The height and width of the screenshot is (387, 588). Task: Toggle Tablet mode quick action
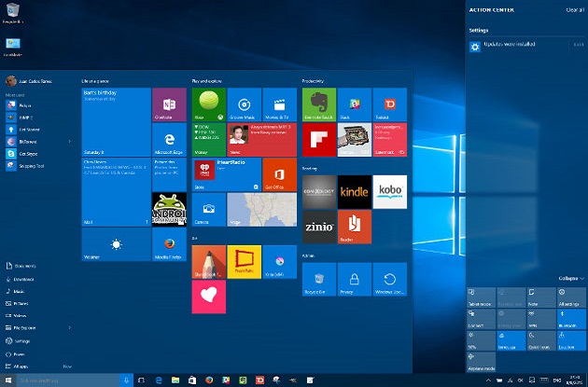pos(479,299)
